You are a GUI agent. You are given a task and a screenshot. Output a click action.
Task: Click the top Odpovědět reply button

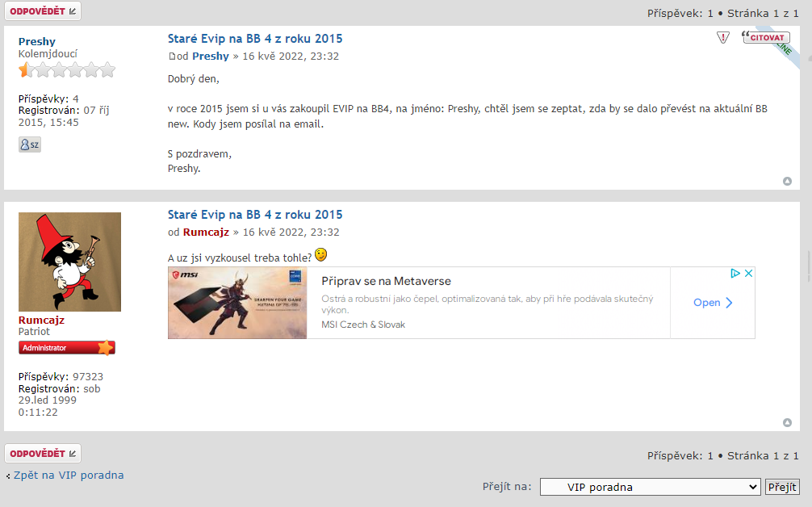pos(43,11)
